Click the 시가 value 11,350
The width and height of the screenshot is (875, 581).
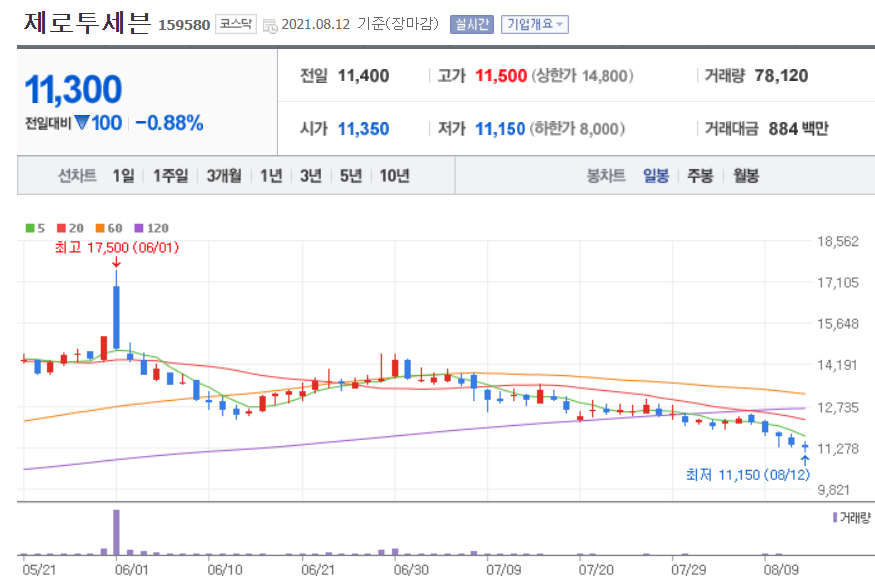(363, 129)
